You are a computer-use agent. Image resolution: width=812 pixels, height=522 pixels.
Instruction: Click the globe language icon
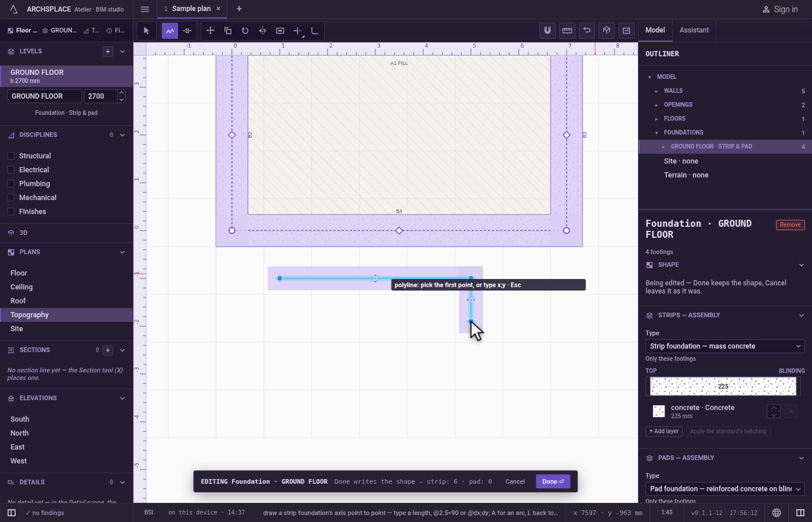[x=777, y=513]
